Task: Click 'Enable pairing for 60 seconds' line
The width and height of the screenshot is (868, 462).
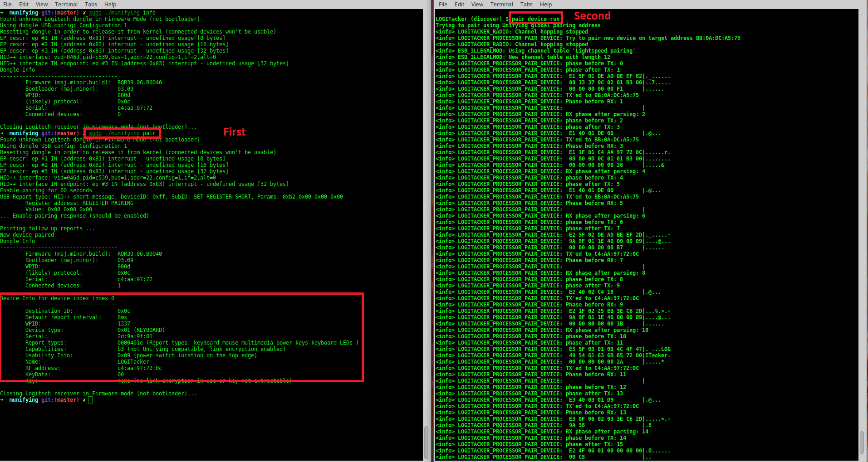Action: (46, 190)
